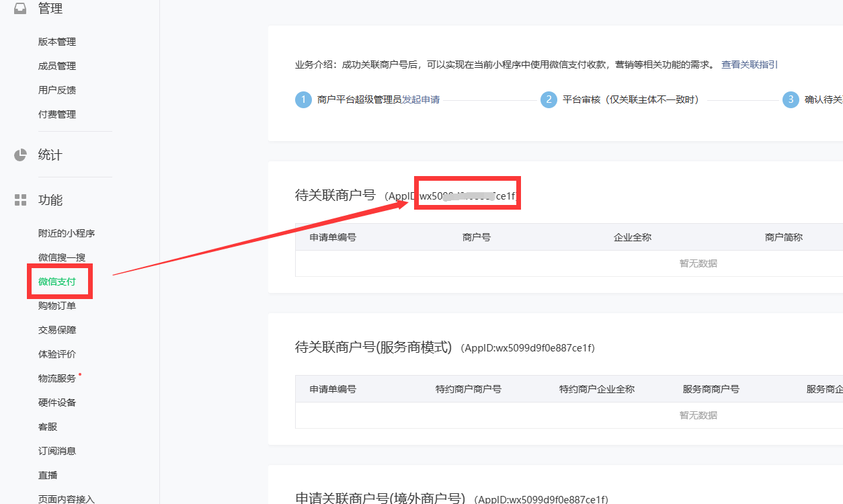This screenshot has height=504, width=843.
Task: Click the 功能 grid icon
Action: pos(20,200)
